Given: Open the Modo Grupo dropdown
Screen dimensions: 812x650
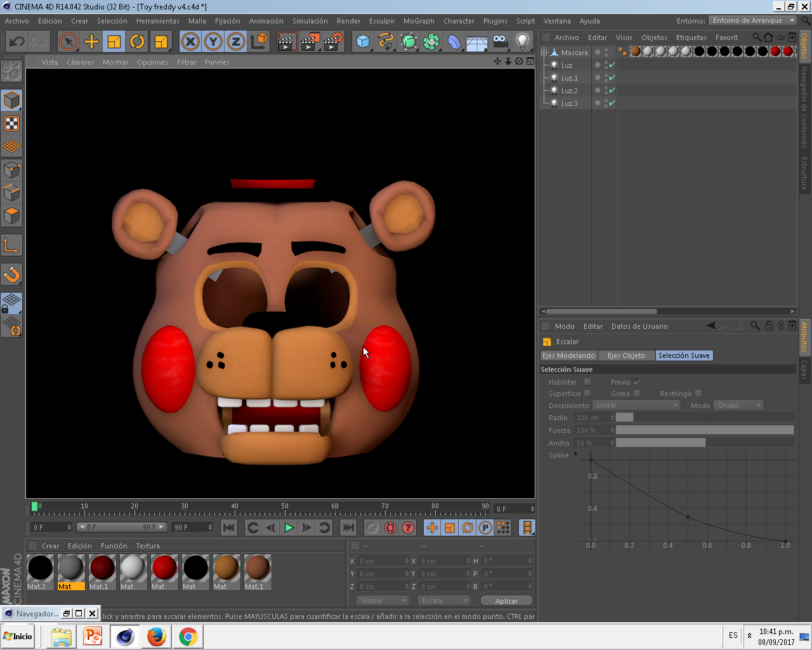Looking at the screenshot, I should (x=738, y=405).
